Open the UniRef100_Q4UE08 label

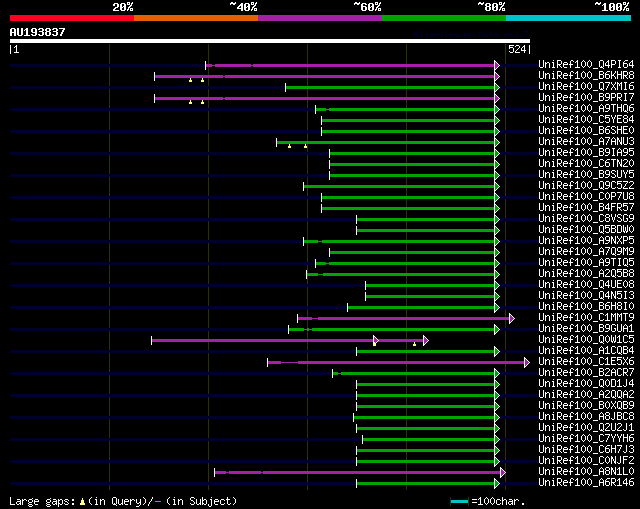pyautogui.click(x=586, y=285)
